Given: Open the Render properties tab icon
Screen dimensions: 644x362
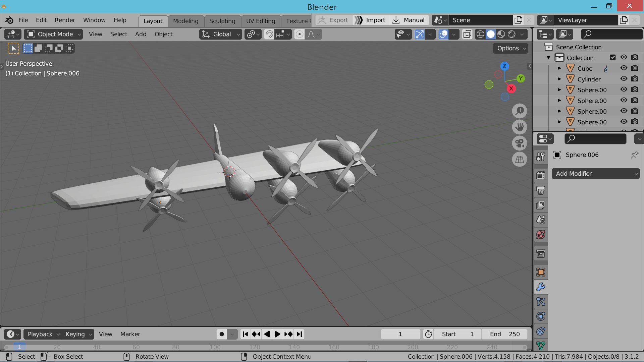Looking at the screenshot, I should click(x=541, y=175).
